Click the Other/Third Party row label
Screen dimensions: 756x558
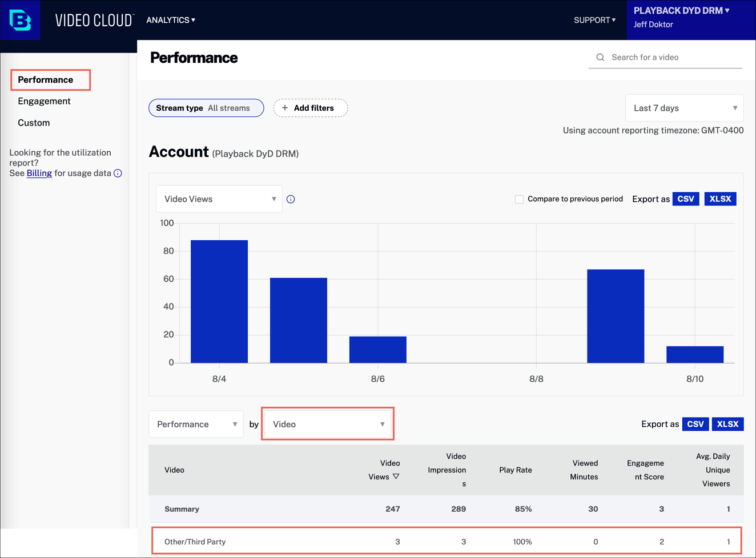point(195,541)
